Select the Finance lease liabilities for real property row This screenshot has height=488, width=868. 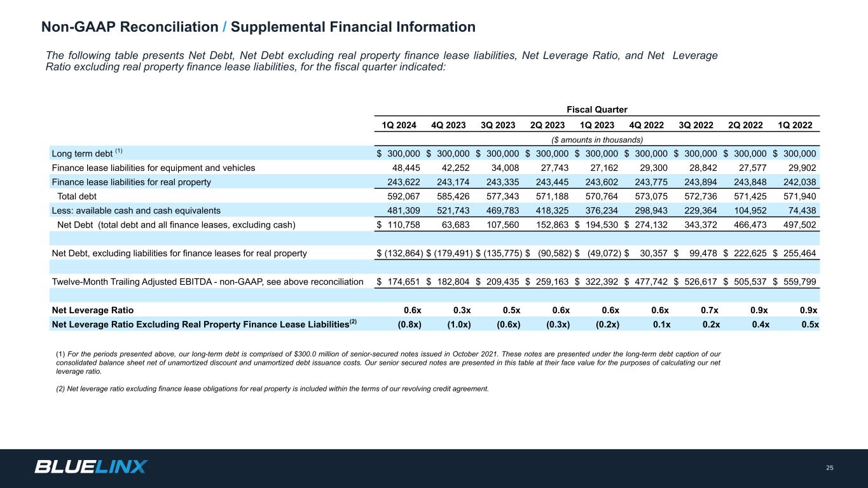click(131, 182)
